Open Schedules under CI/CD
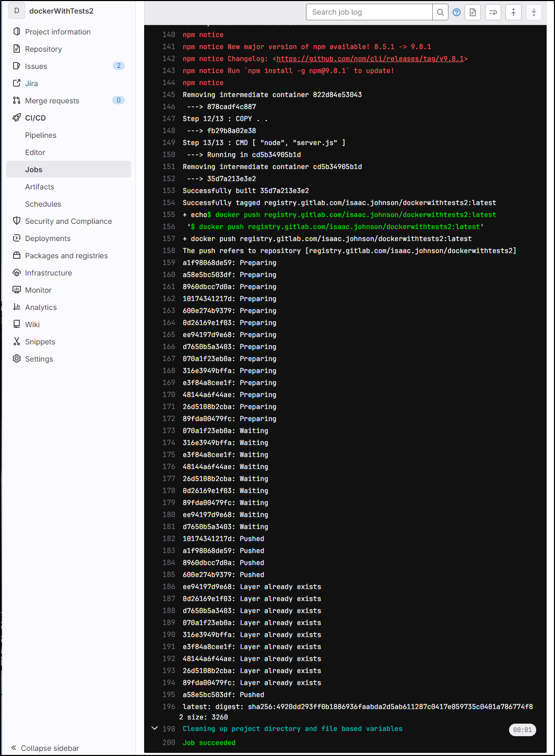This screenshot has width=555, height=756. click(43, 204)
